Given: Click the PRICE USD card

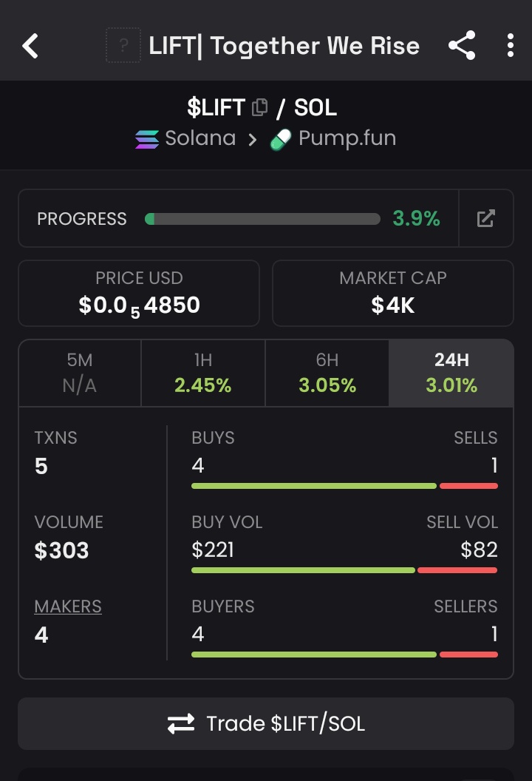Looking at the screenshot, I should tap(139, 293).
